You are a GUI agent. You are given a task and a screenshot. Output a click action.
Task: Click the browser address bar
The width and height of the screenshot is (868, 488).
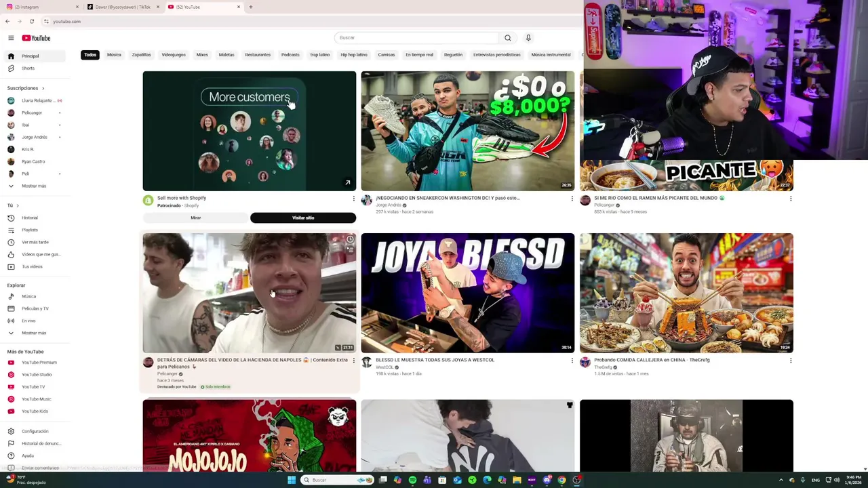coord(312,22)
